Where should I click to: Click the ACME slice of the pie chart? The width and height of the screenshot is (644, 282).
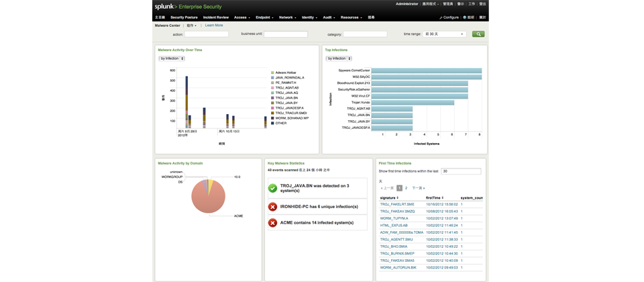tap(207, 199)
